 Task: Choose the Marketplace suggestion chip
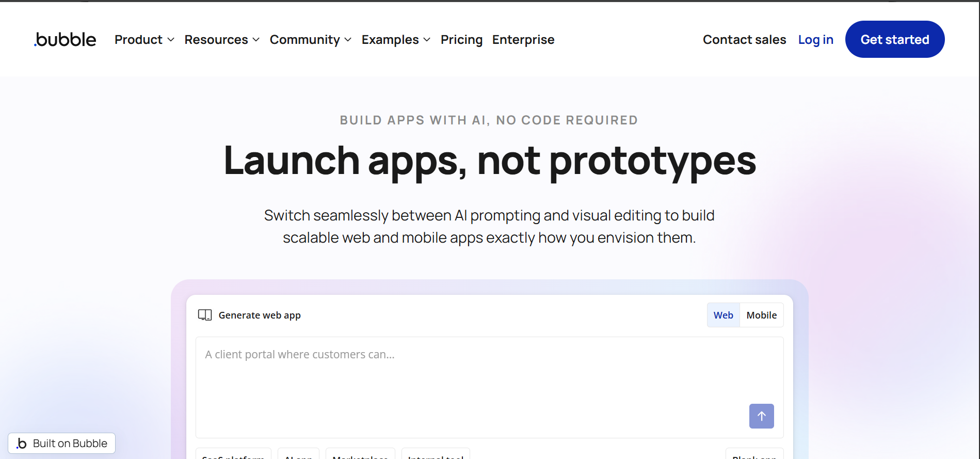coord(360,454)
